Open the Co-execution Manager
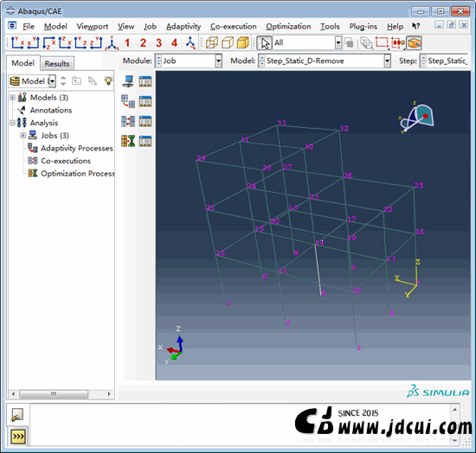The height and width of the screenshot is (453, 476). pos(145,121)
